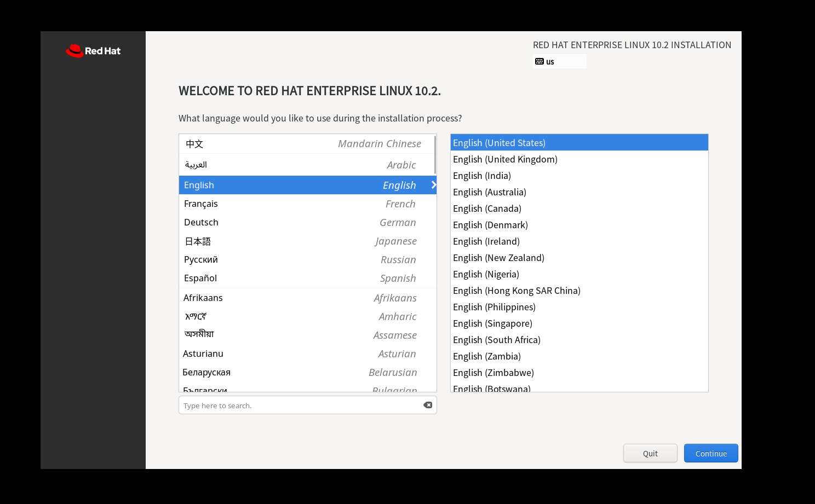This screenshot has width=815, height=504.
Task: Choose English (Zambia) locale
Action: (579, 356)
